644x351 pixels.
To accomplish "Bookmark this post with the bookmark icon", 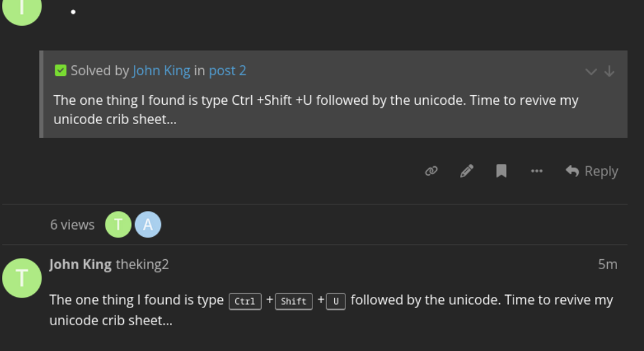I will pyautogui.click(x=502, y=172).
